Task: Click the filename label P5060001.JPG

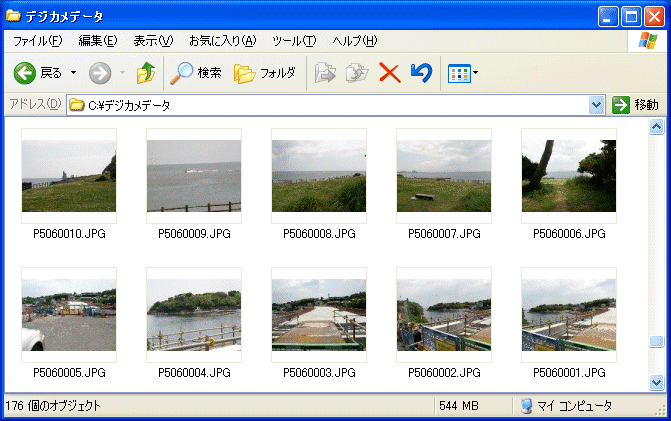Action: pyautogui.click(x=569, y=373)
